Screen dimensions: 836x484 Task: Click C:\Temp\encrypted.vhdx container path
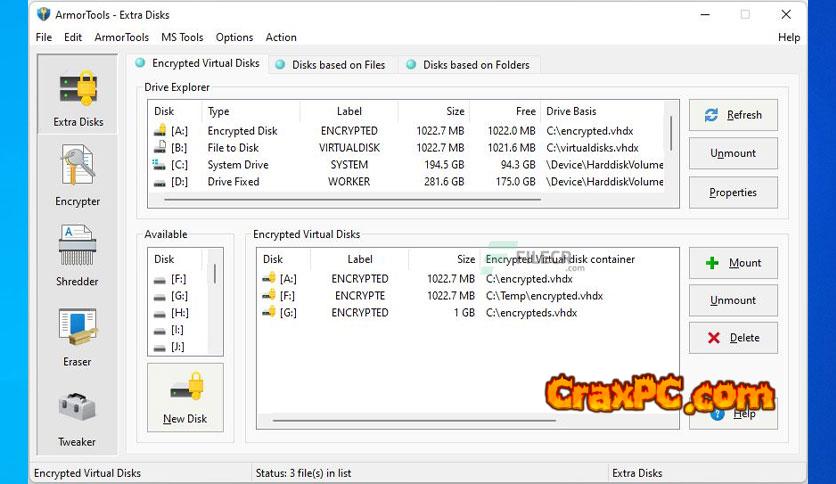(x=544, y=296)
